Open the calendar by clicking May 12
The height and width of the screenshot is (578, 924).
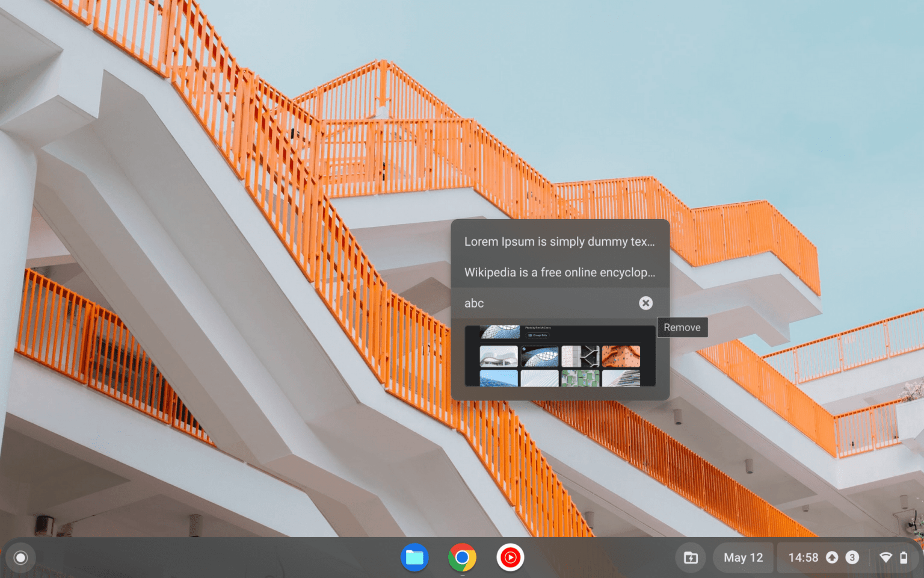[x=743, y=558]
